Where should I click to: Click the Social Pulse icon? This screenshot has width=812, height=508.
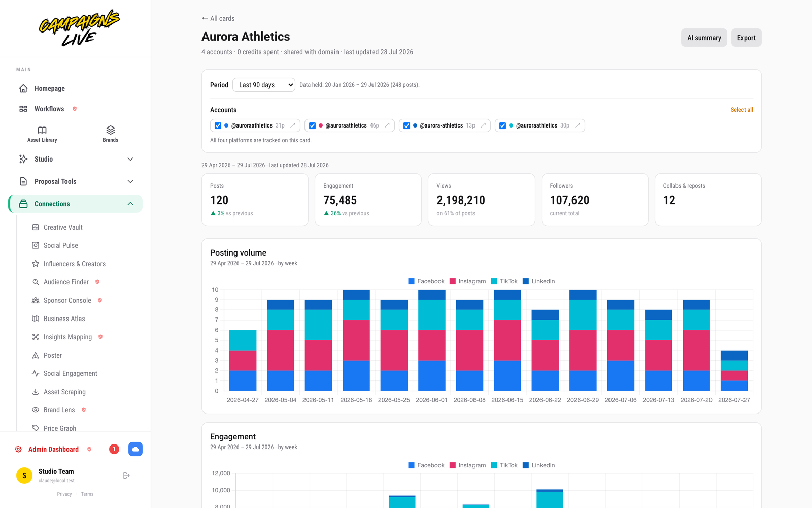[36, 245]
